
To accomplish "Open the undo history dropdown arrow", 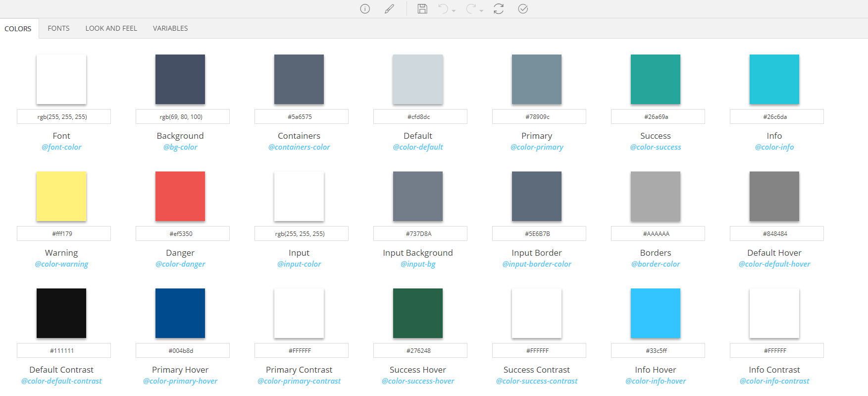I will [x=454, y=11].
